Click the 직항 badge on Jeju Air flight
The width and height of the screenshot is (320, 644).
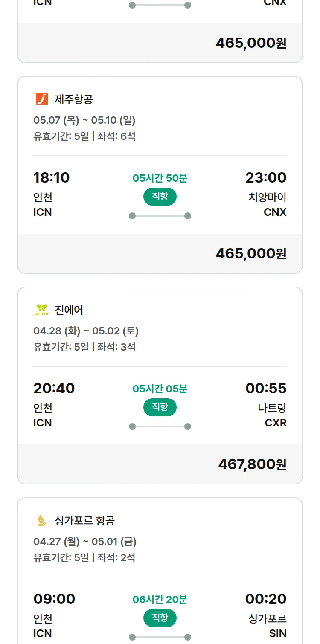[160, 197]
